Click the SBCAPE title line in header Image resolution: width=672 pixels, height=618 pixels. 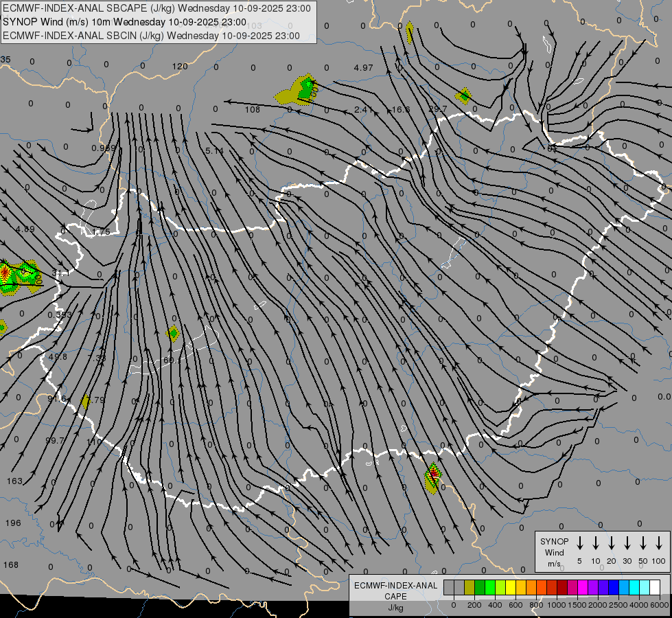click(x=157, y=8)
